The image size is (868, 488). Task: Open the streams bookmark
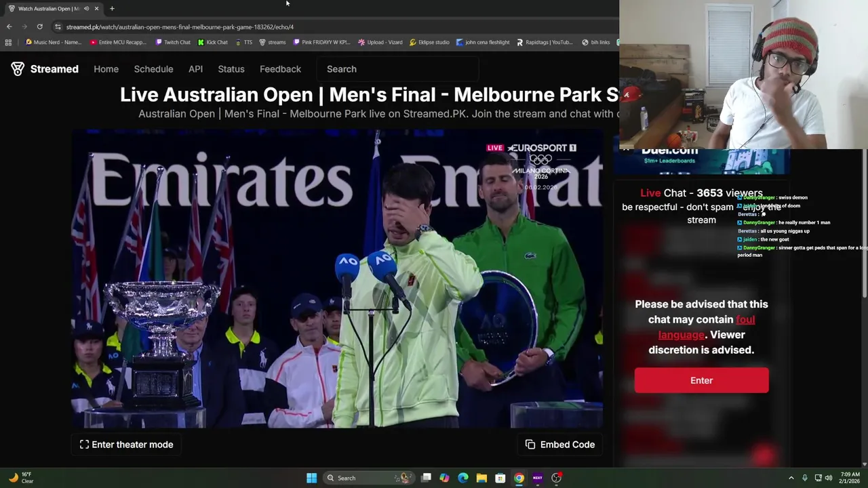point(273,42)
